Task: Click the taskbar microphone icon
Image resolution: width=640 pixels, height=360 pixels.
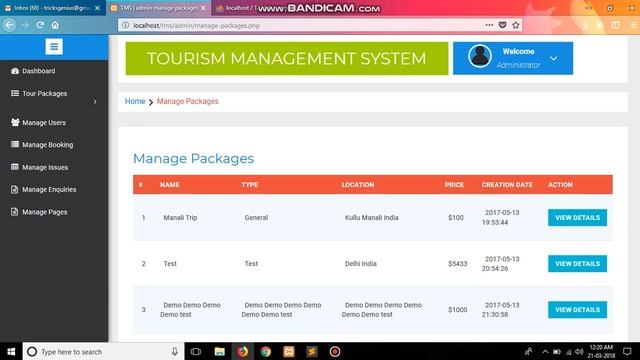Action: pos(174,351)
